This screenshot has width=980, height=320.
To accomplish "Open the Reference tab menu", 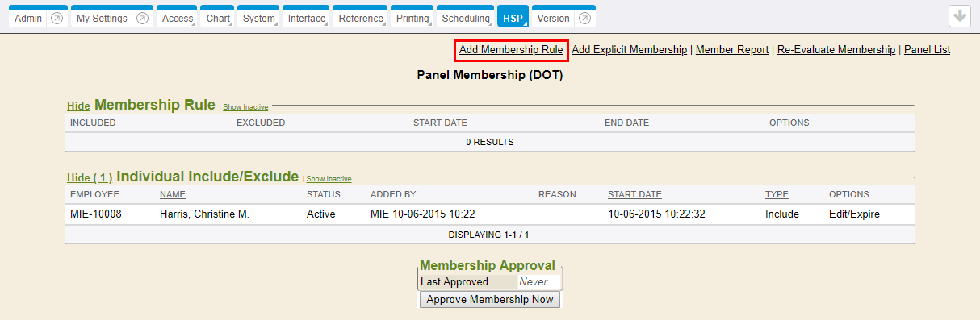I will pos(361,18).
